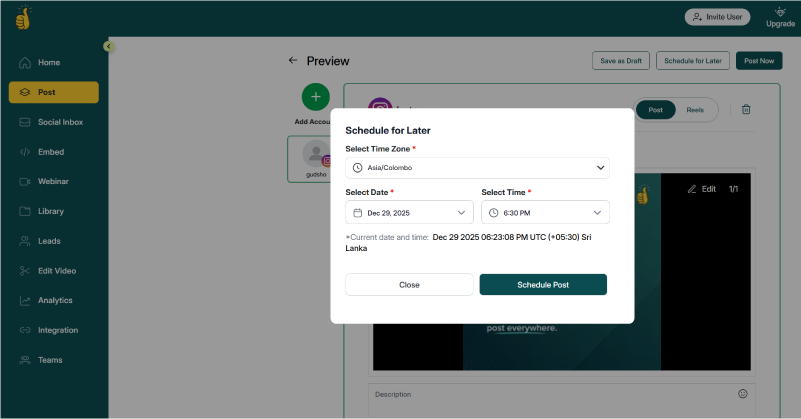Viewport: 801px width, 419px height.
Task: Click the Invite User button
Action: (717, 17)
